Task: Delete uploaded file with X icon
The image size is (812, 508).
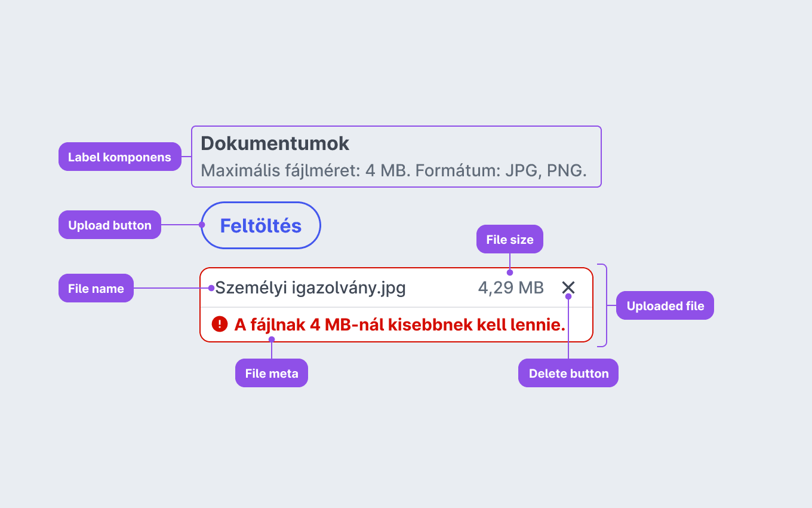Action: pos(568,287)
